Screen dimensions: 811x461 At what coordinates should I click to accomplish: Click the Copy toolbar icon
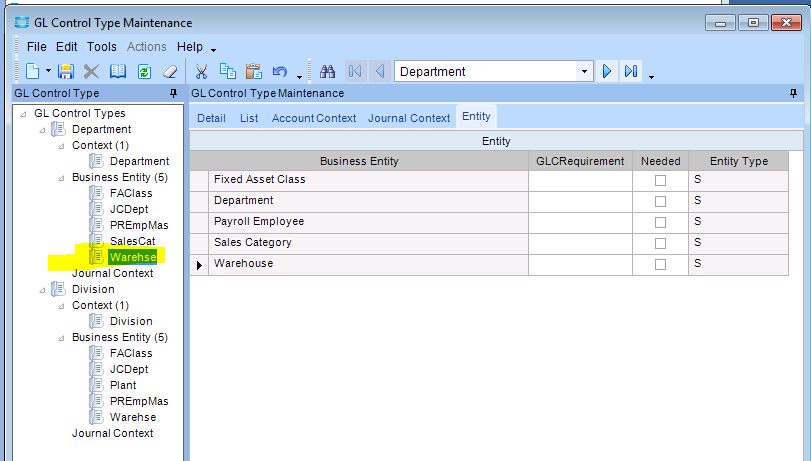point(228,71)
